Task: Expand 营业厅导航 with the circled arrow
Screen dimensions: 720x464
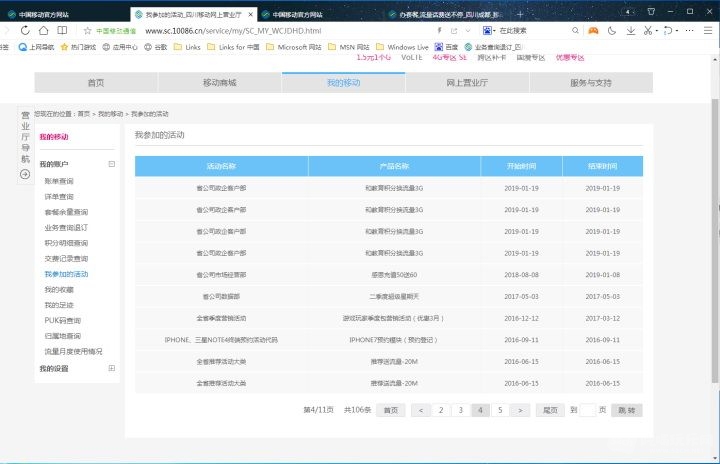Action: 25,174
